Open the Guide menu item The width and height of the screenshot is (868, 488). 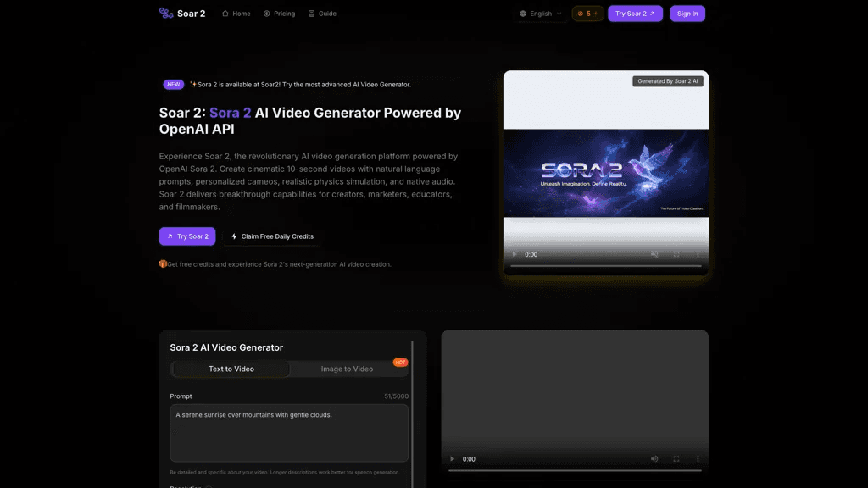322,14
